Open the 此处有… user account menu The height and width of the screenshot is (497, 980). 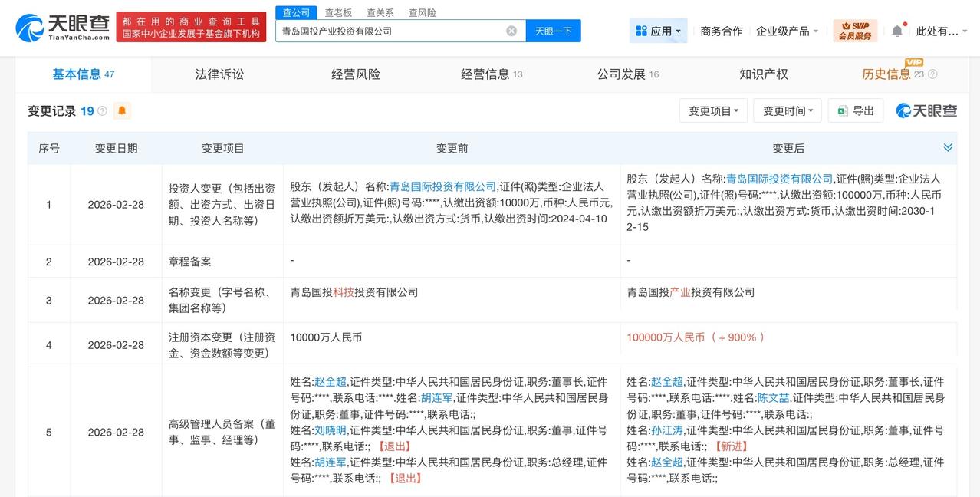point(942,31)
